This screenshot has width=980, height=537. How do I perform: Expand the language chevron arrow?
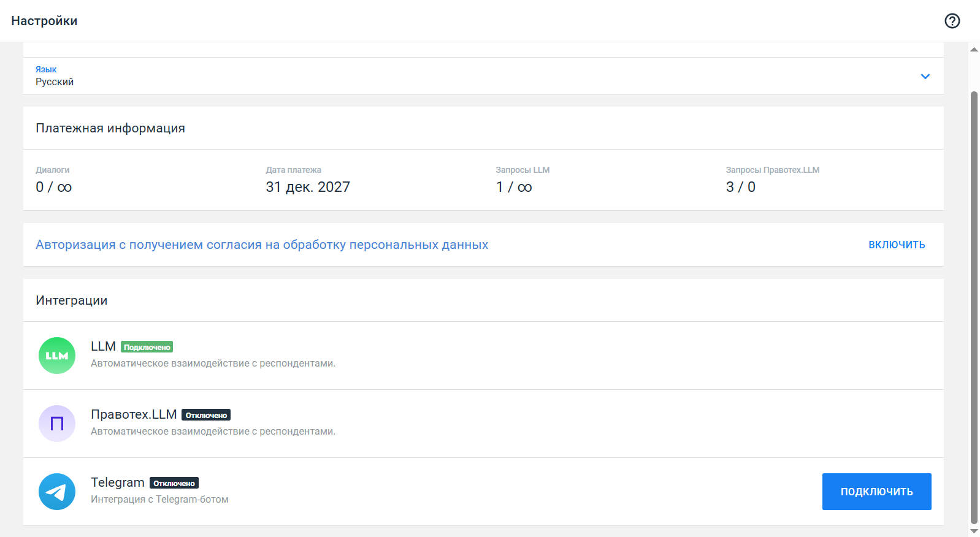[925, 77]
